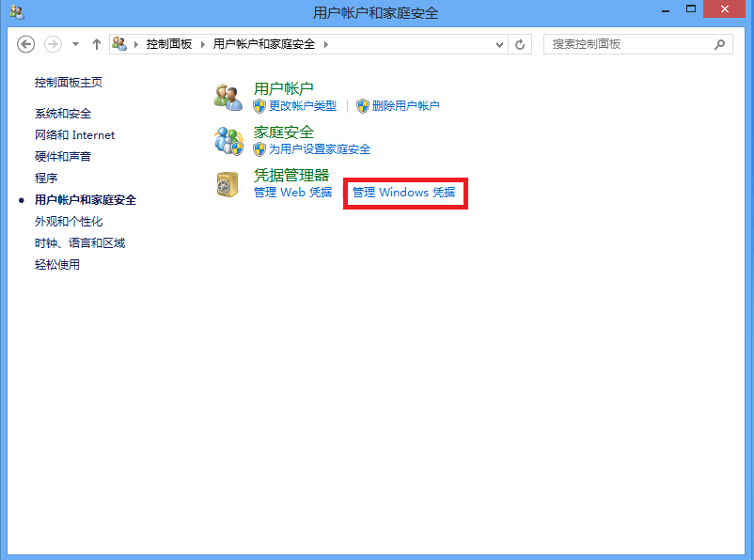
Task: Open 程序 category in sidebar
Action: 46,179
